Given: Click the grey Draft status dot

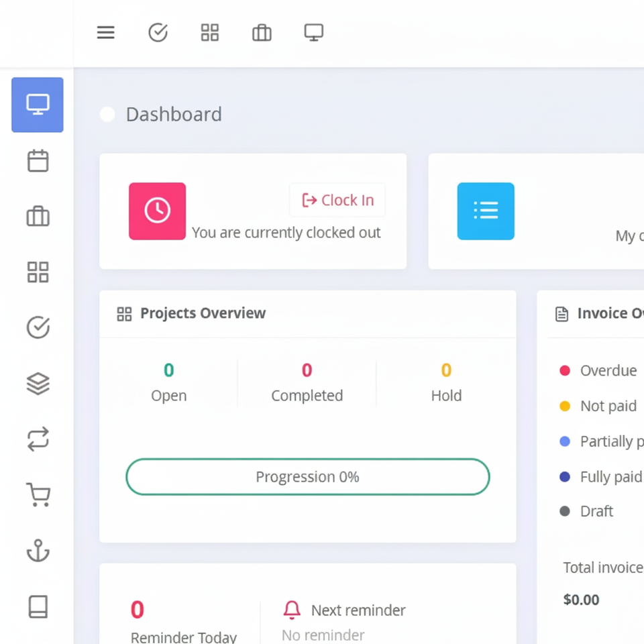Looking at the screenshot, I should 565,511.
